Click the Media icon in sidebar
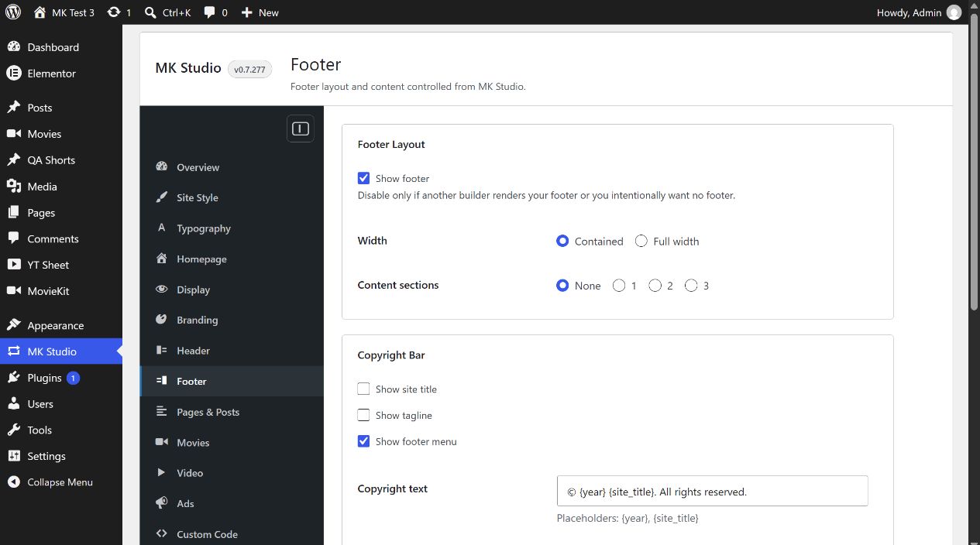 [x=13, y=187]
